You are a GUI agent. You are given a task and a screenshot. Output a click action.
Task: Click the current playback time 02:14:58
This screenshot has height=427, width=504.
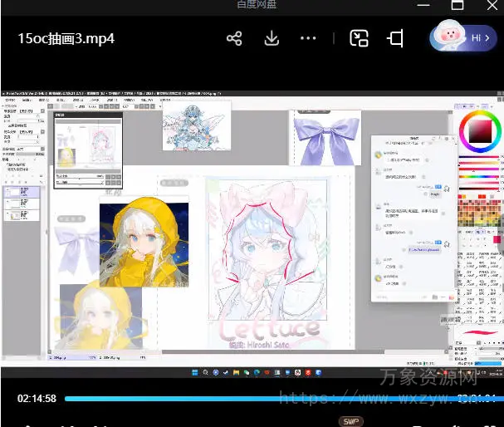click(x=37, y=399)
